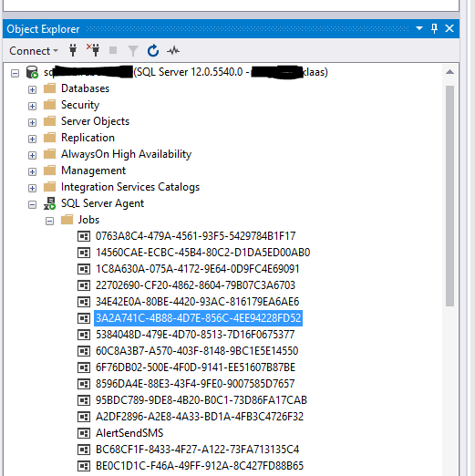This screenshot has height=476, width=475.
Task: Click the vertical scrollbar thumb
Action: pos(449,196)
